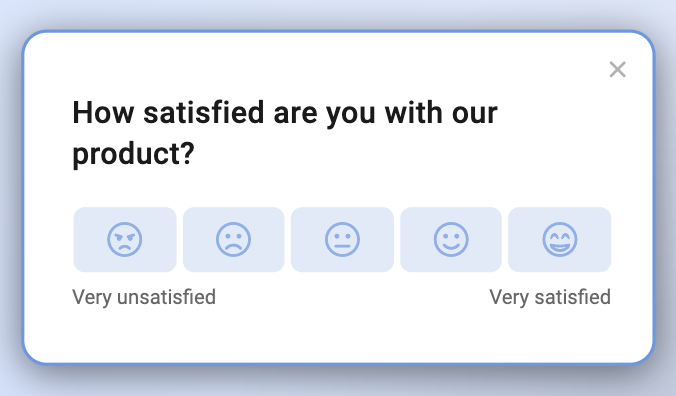Rate product as somewhat unsatisfied
676x396 pixels.
coord(233,240)
